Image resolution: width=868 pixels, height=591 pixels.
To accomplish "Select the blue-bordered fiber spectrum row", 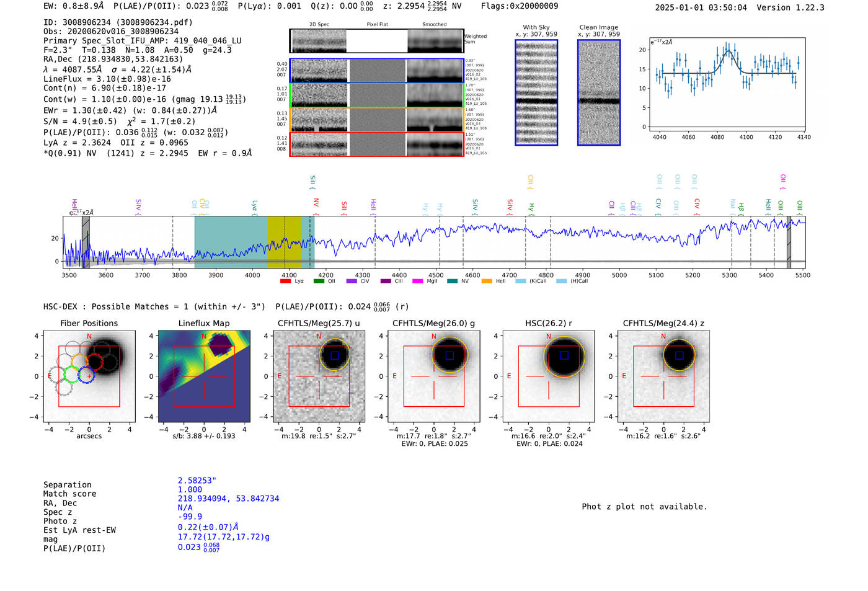I will click(x=377, y=71).
